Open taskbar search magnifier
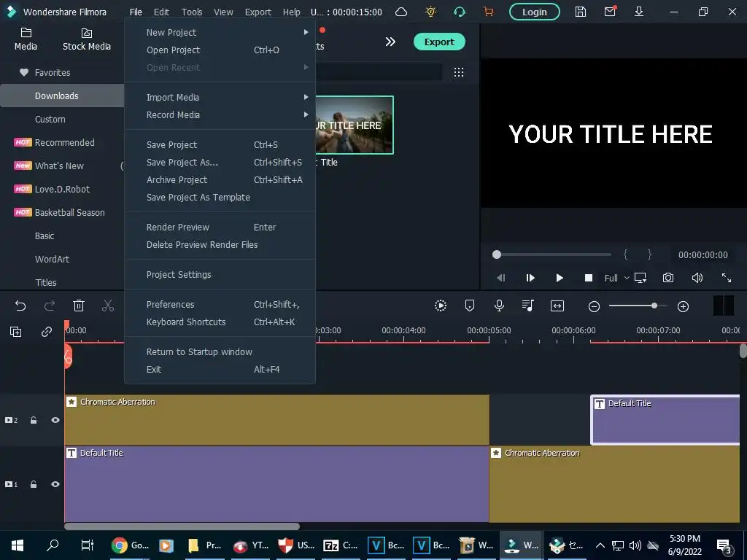Screen dimensions: 747x560 tap(53, 545)
